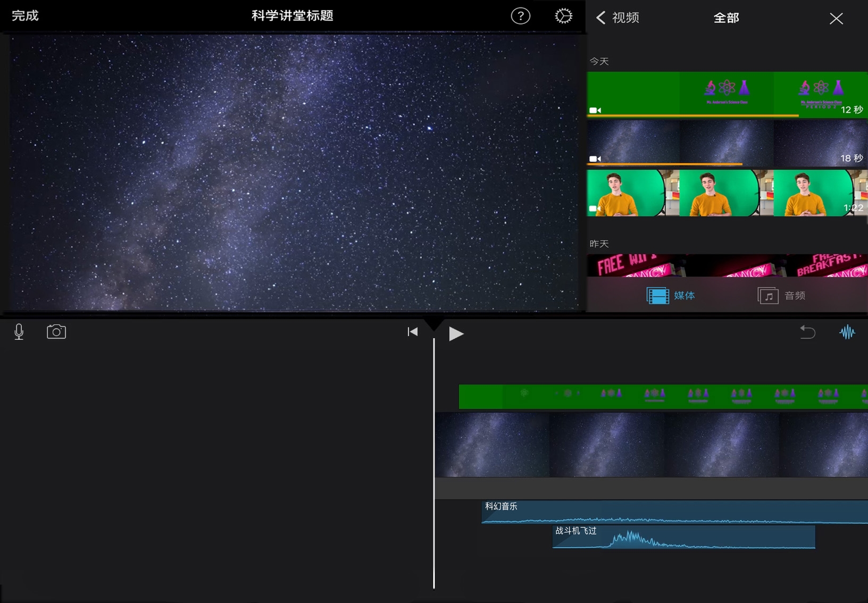Click the microphone voiceover record icon

point(19,332)
